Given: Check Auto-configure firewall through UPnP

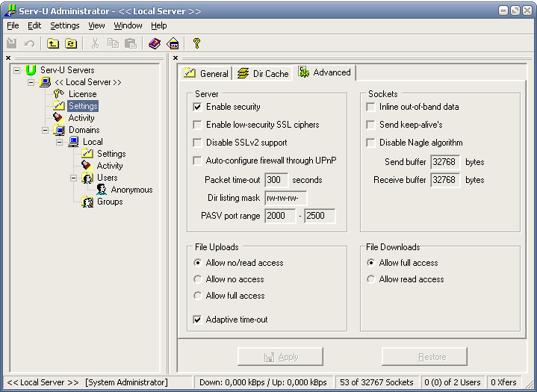Looking at the screenshot, I should click(x=197, y=161).
